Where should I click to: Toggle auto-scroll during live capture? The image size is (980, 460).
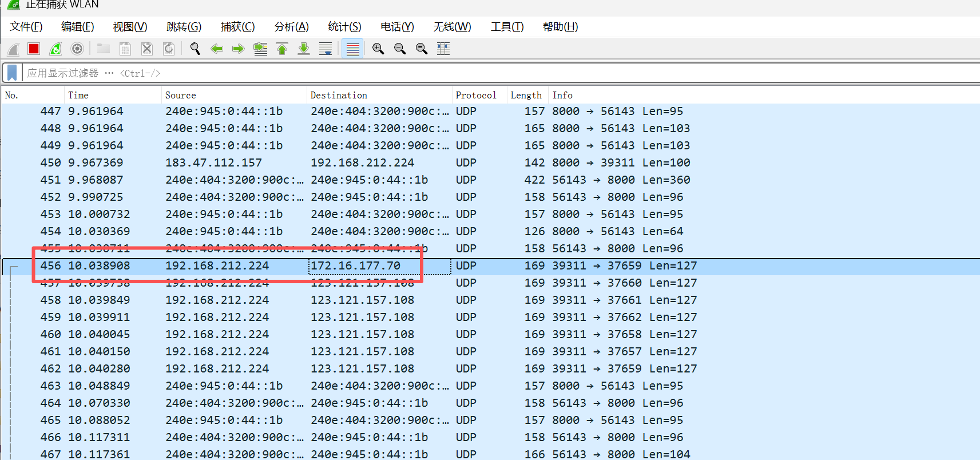326,49
